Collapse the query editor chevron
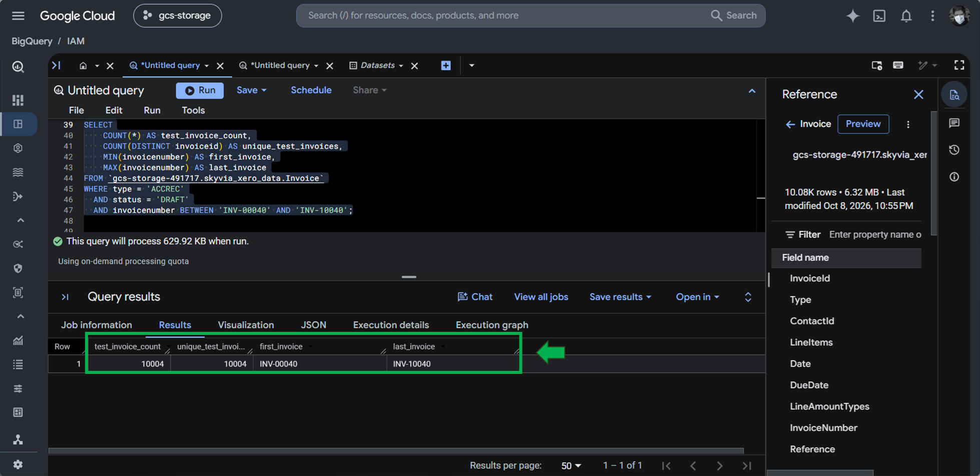The width and height of the screenshot is (980, 476). pos(752,91)
